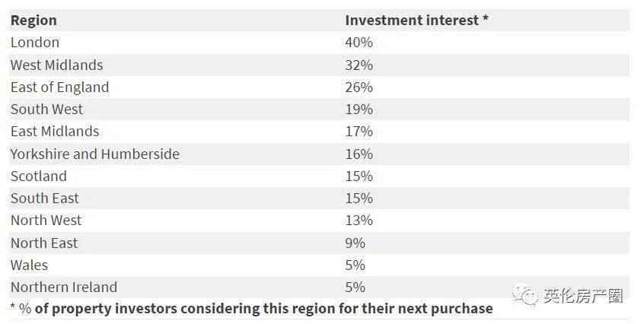Click the Scotland region cell
This screenshot has height=324, width=644.
38,176
